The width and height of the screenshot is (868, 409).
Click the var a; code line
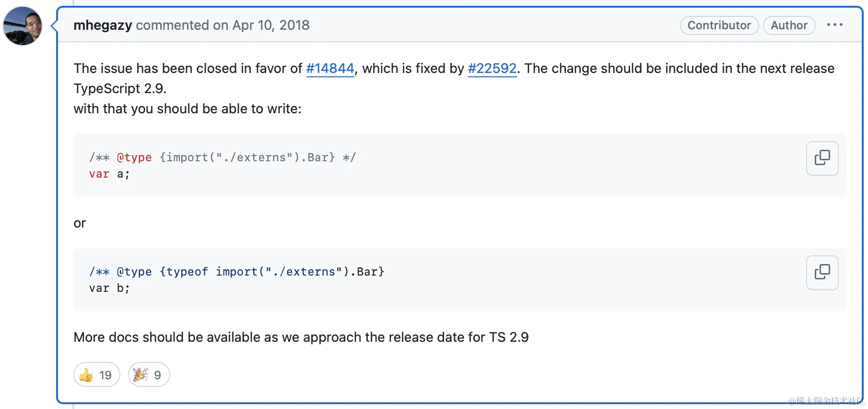pyautogui.click(x=109, y=174)
